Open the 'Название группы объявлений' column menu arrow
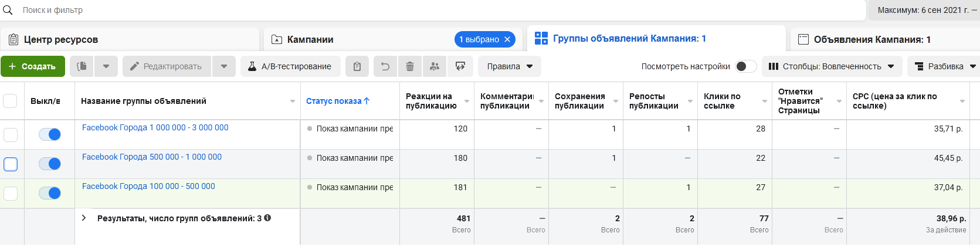 293,101
